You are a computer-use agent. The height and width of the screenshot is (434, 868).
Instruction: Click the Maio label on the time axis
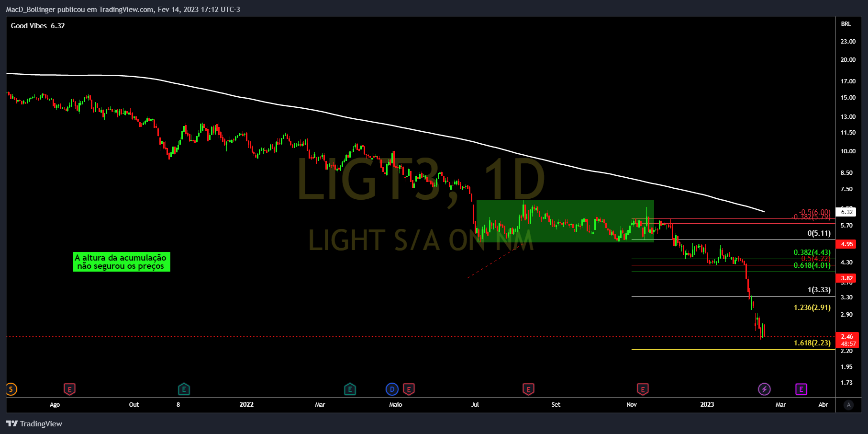[396, 404]
